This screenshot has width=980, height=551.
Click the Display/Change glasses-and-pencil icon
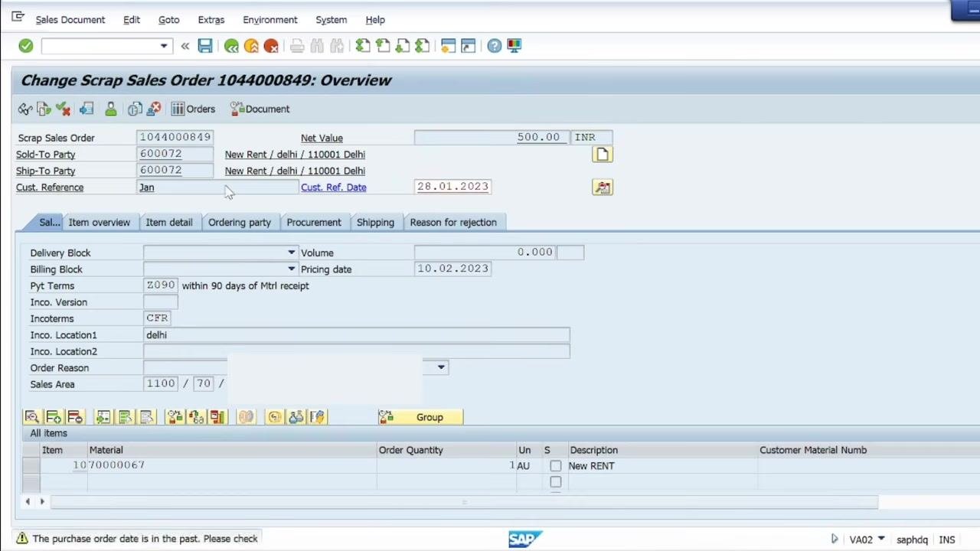(x=25, y=109)
